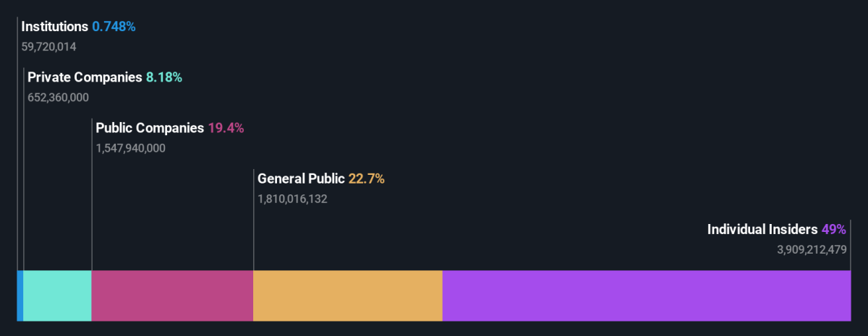Select the Private Companies label
Viewport: 868px width, 336px height.
click(x=85, y=77)
